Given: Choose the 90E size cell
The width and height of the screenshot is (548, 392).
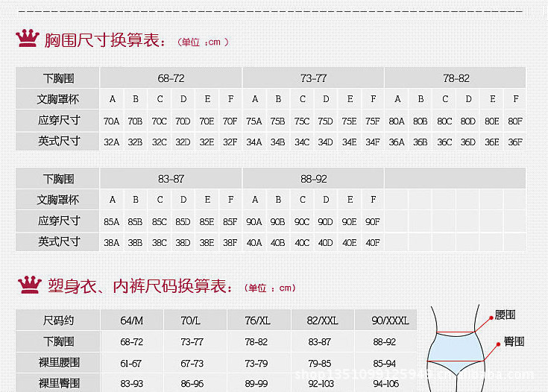Looking at the screenshot, I should 349,221.
